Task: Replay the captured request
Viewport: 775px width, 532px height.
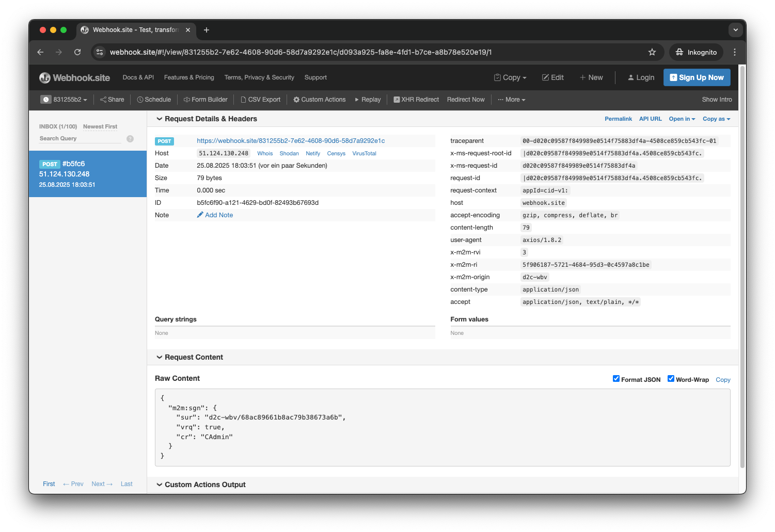Action: click(x=367, y=99)
